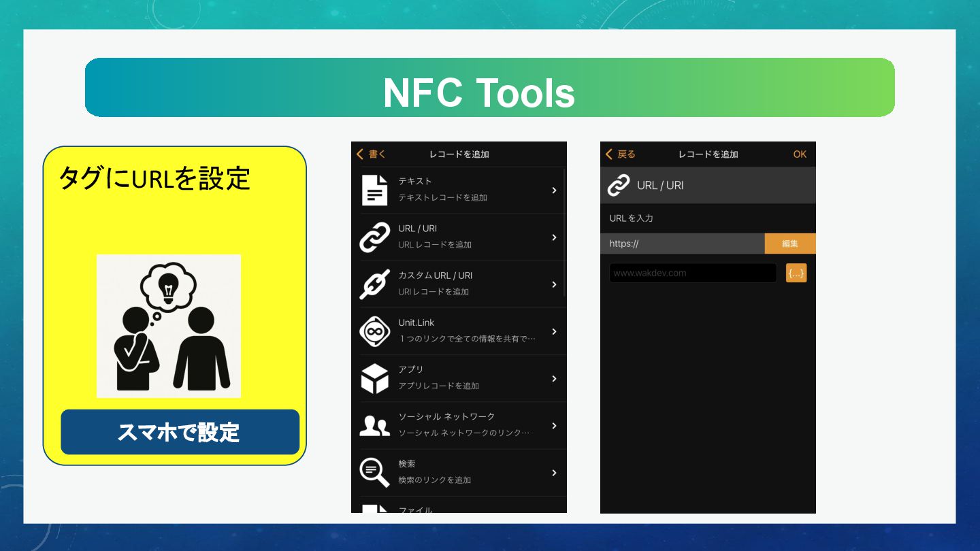The image size is (980, 551).
Task: Select the Unit.Link infinity icon
Action: 374,331
